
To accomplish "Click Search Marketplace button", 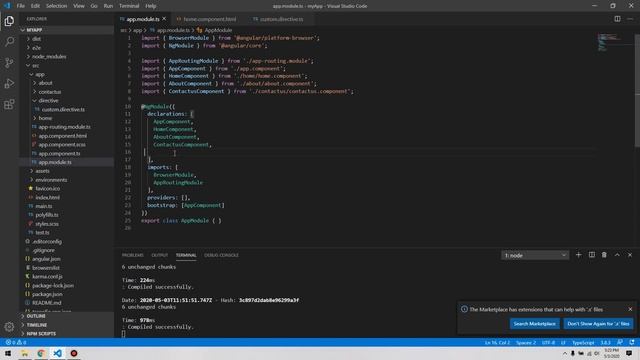I will click(x=534, y=324).
